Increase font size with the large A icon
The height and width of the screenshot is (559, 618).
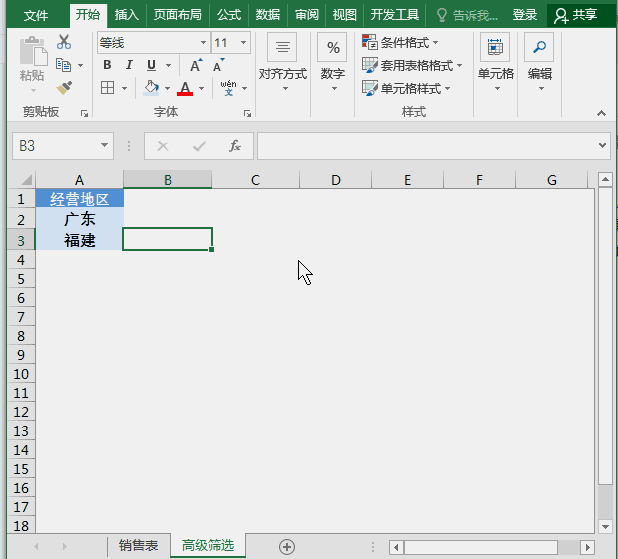[x=196, y=65]
